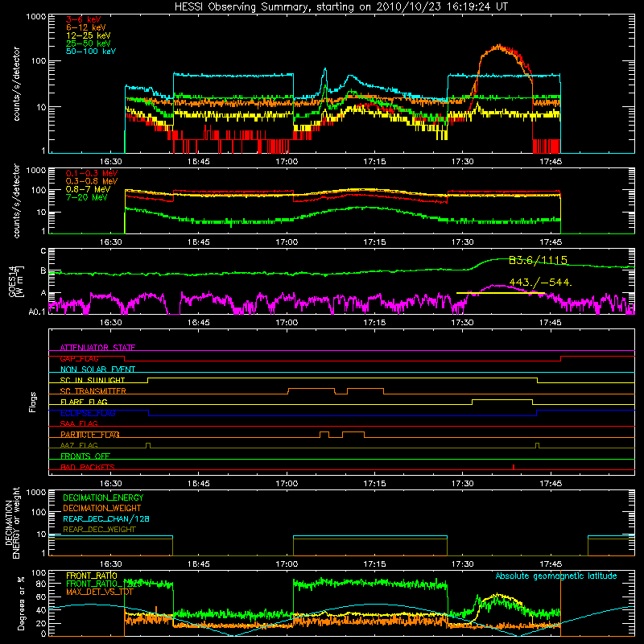The image size is (644, 644).
Task: Click the Absolute geomagnetic latitude label
Action: point(556,576)
